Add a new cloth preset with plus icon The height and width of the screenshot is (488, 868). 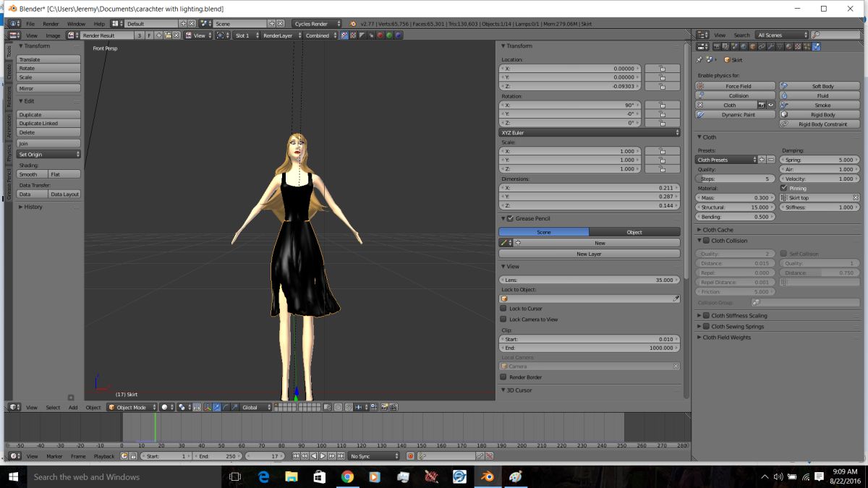coord(762,159)
